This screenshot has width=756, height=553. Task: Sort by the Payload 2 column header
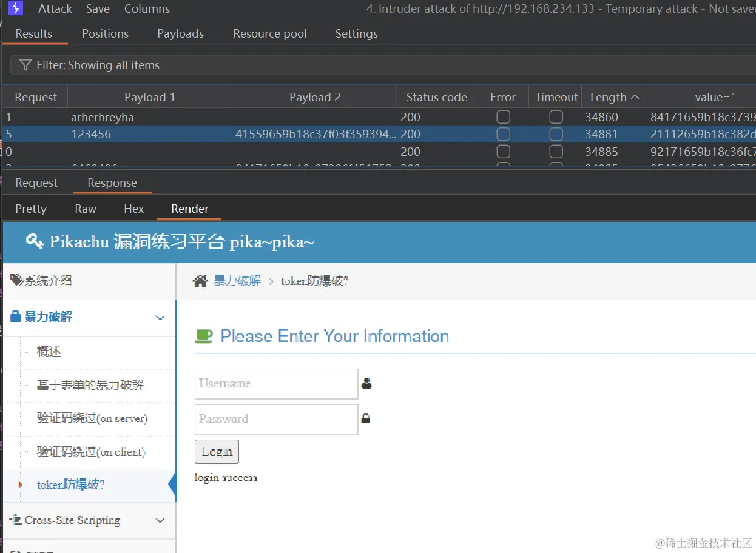coord(315,97)
